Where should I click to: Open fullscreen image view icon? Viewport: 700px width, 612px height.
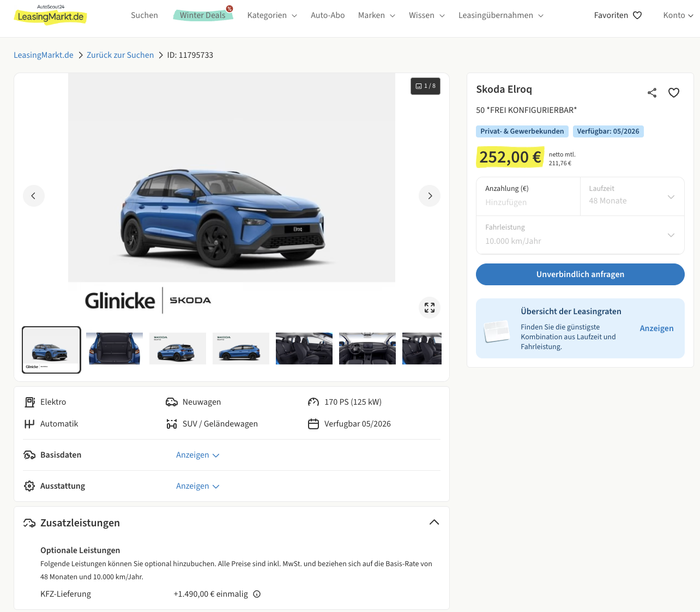[430, 308]
